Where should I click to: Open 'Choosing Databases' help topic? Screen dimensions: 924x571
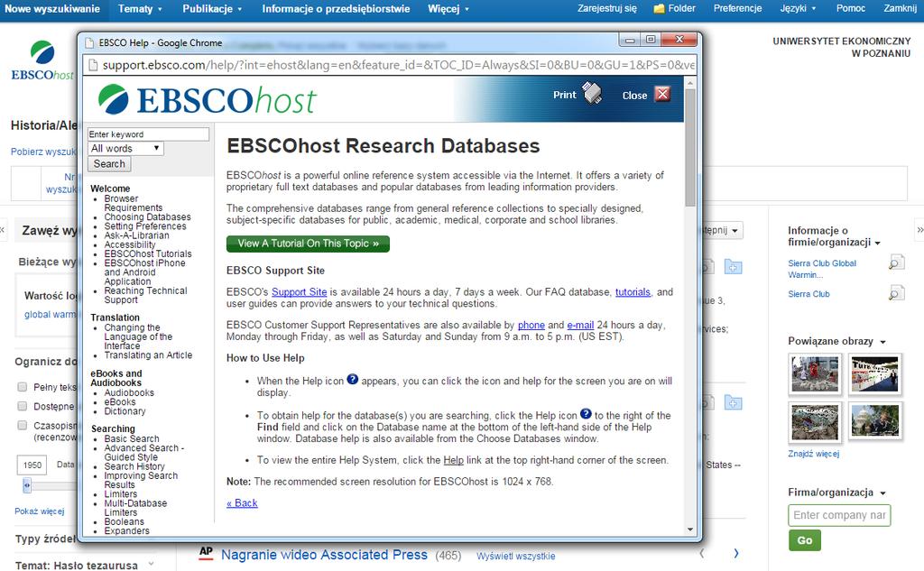tap(147, 216)
